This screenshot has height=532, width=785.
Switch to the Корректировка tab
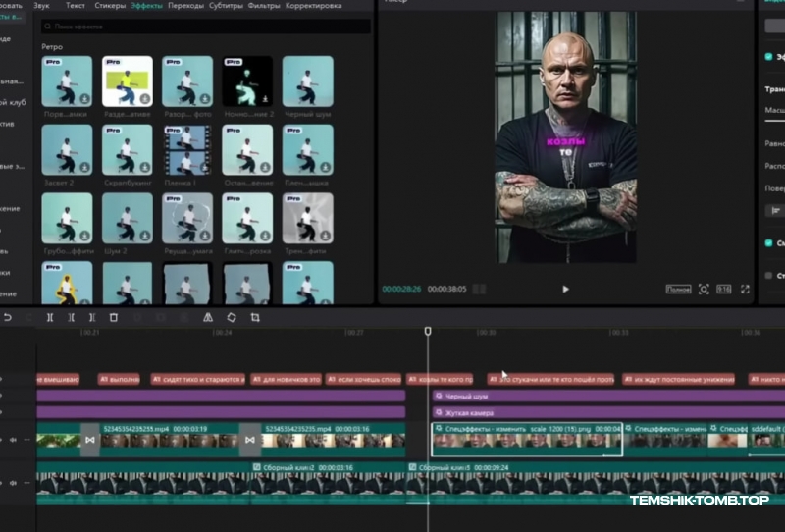coord(313,6)
